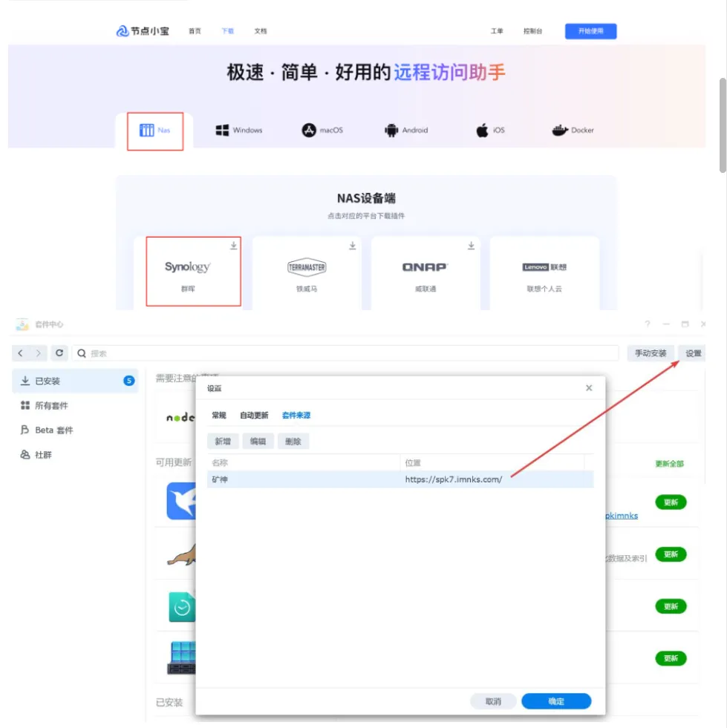Screen dimensions: 727x728
Task: Open the 首页 navigation link
Action: 195,31
